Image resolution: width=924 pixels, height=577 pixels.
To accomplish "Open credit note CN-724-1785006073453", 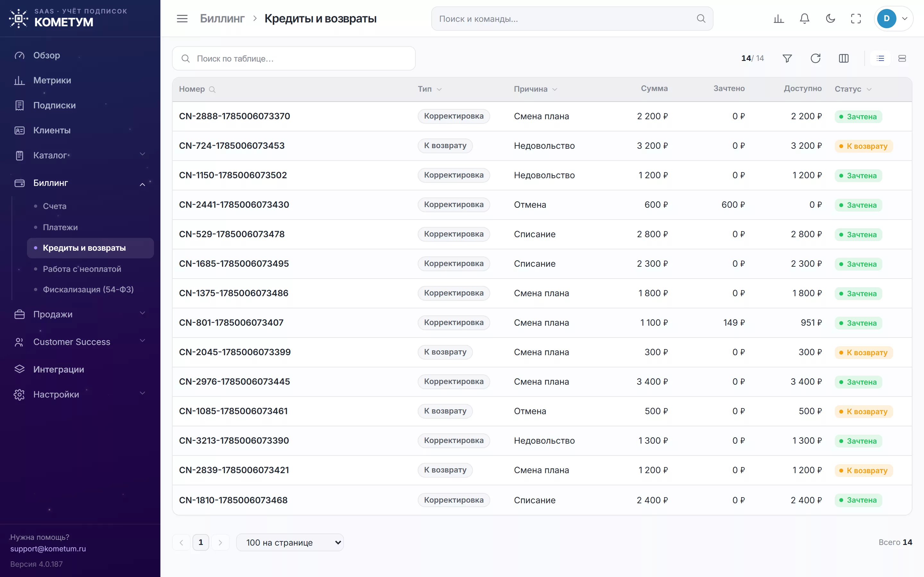I will 231,146.
